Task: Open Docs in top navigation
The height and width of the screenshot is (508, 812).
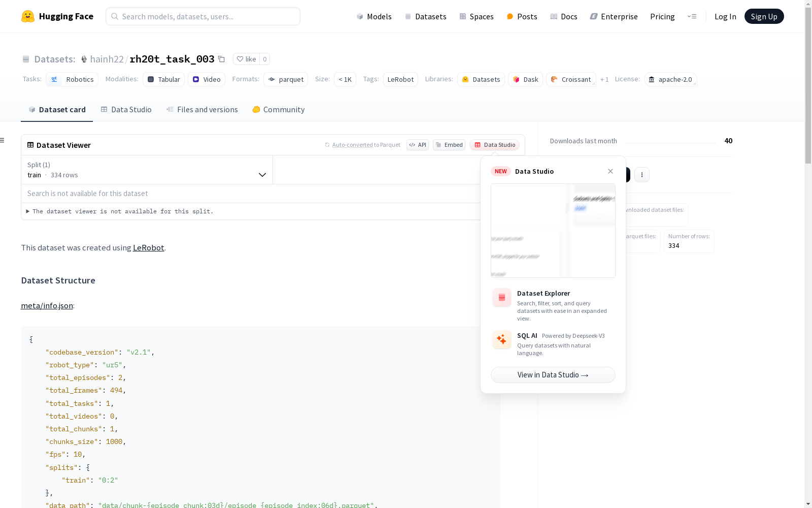Action: pyautogui.click(x=564, y=16)
